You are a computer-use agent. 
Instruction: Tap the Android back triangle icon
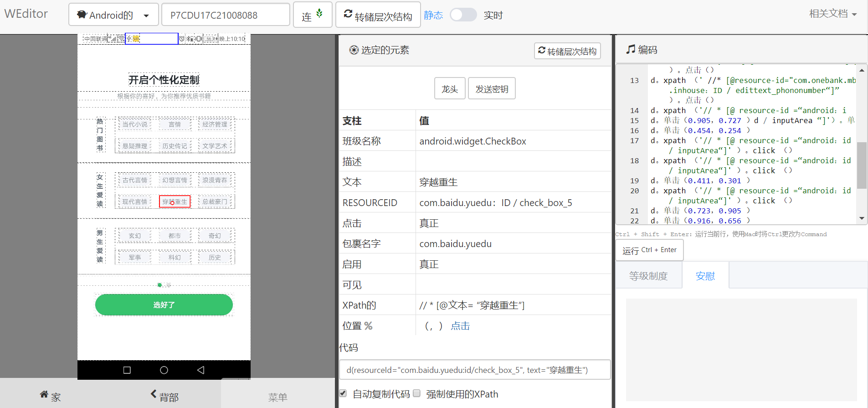point(200,370)
